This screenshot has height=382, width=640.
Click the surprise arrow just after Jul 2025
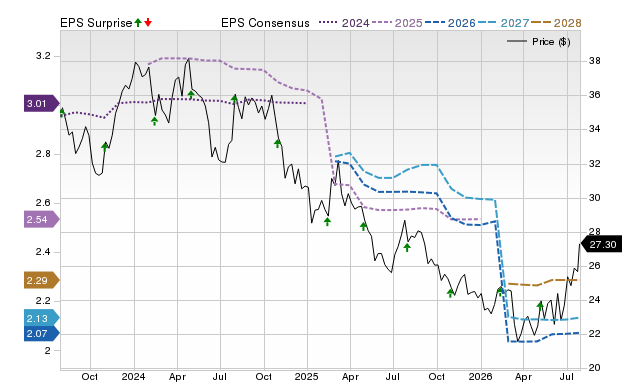click(407, 247)
